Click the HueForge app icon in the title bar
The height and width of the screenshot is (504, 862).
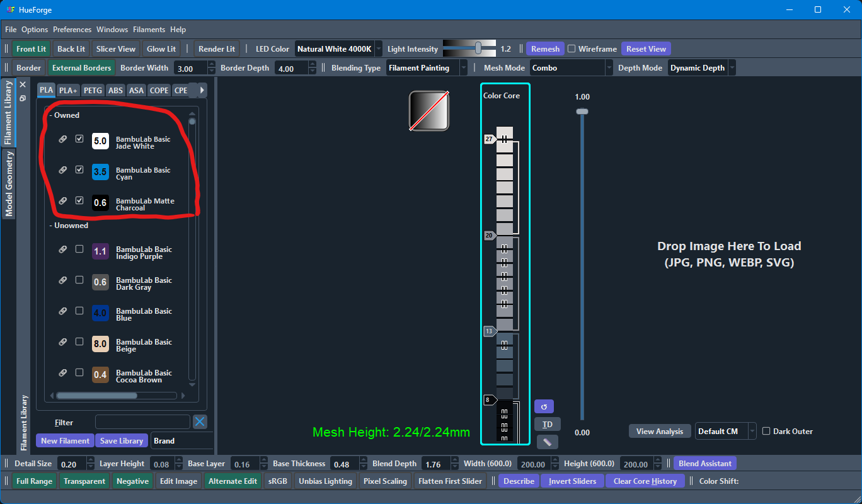tap(11, 9)
